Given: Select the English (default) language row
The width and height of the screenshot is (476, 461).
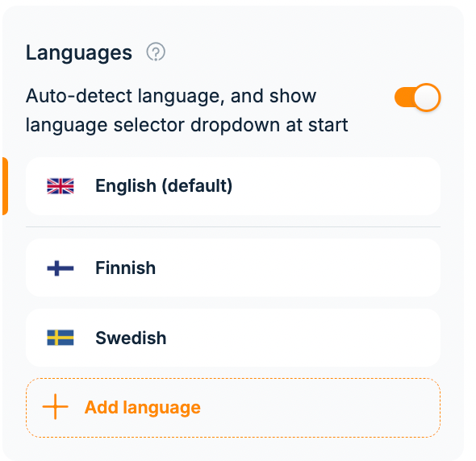Looking at the screenshot, I should pyautogui.click(x=233, y=186).
